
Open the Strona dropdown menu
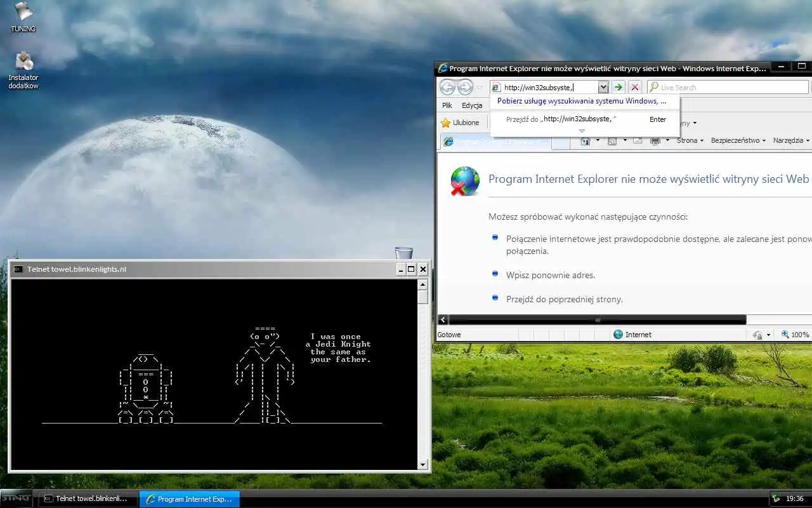(690, 140)
